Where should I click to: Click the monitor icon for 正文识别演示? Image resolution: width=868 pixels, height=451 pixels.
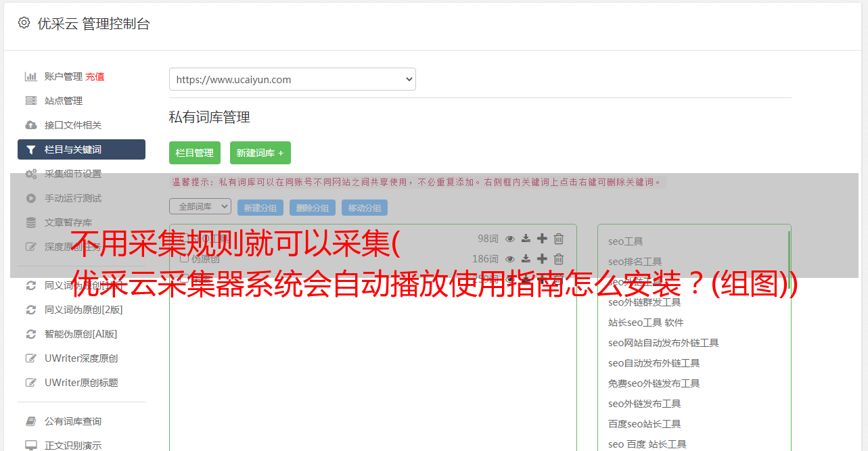(30, 446)
